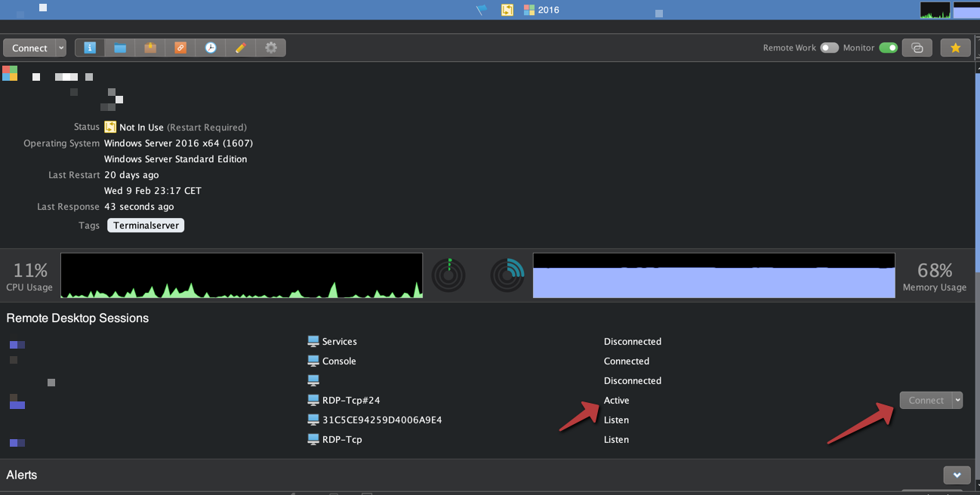Select the Console session row

[x=339, y=361]
